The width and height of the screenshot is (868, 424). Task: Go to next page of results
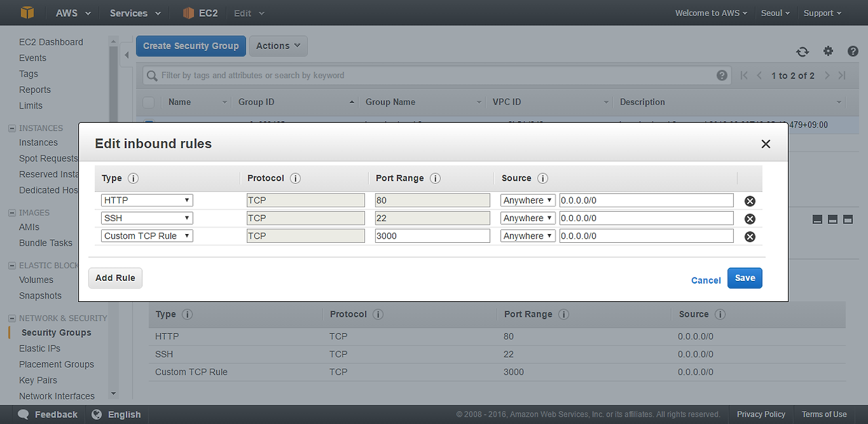827,75
